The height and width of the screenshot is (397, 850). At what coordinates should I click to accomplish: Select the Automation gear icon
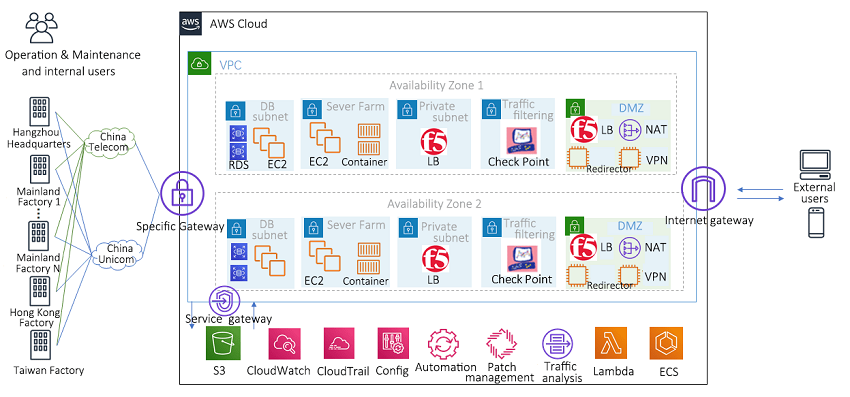[443, 343]
